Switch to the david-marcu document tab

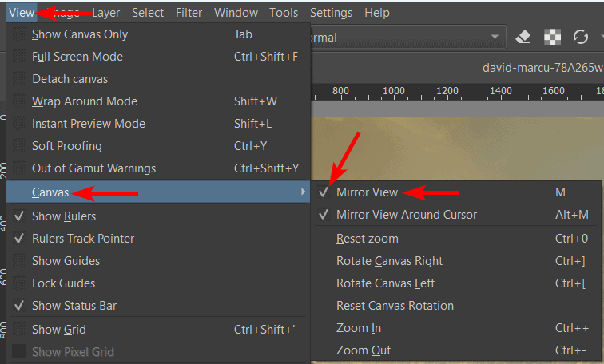pos(542,69)
